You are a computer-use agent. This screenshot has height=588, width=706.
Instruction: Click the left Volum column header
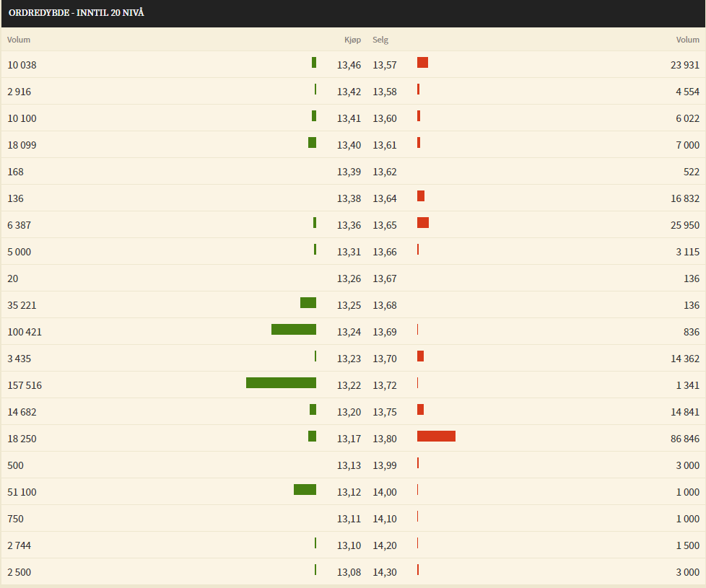(x=19, y=40)
